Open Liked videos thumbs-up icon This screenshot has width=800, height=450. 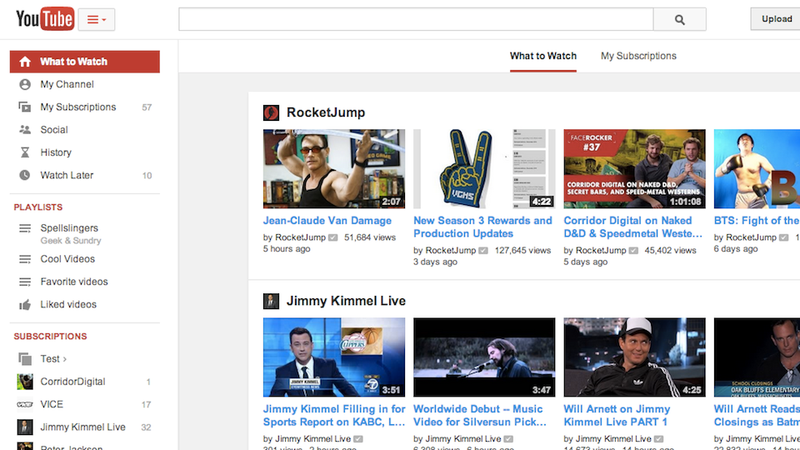click(x=25, y=305)
